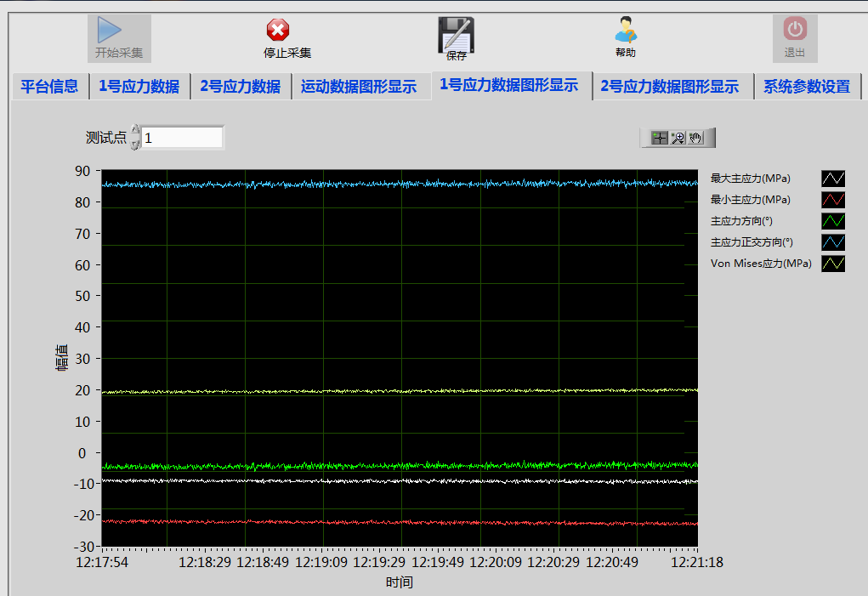Click the Y-axis value 50

82,296
